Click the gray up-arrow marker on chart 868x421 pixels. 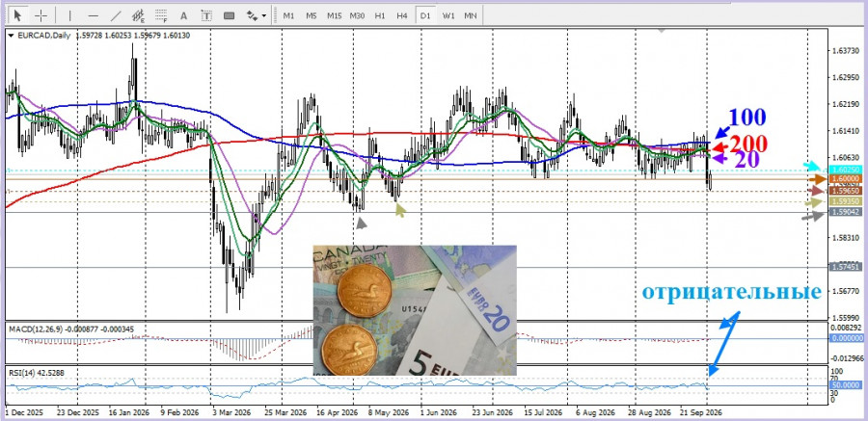coord(361,223)
